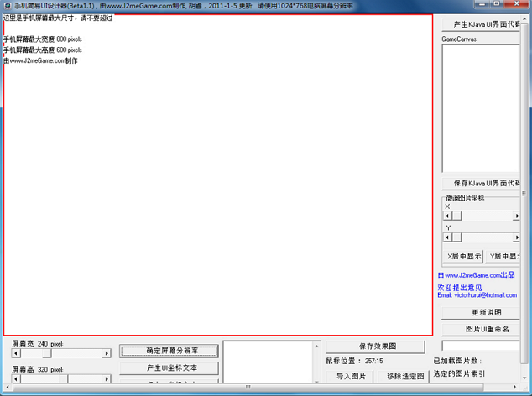
Task: Click the 已加载图片数 label
Action: click(457, 361)
